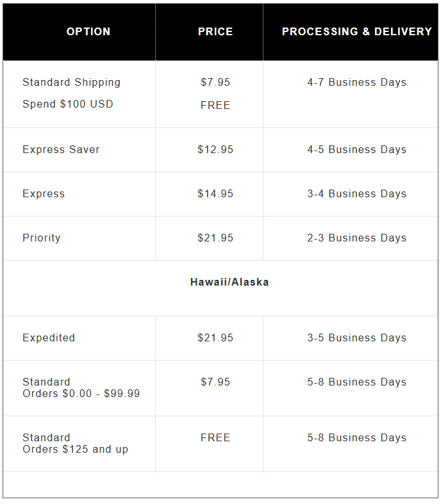Screen dimensions: 441x504
Task: Click the $14.95 Express price
Action: pos(215,193)
